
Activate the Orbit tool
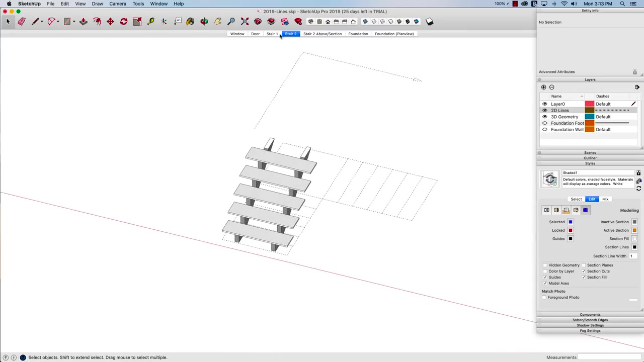point(204,21)
